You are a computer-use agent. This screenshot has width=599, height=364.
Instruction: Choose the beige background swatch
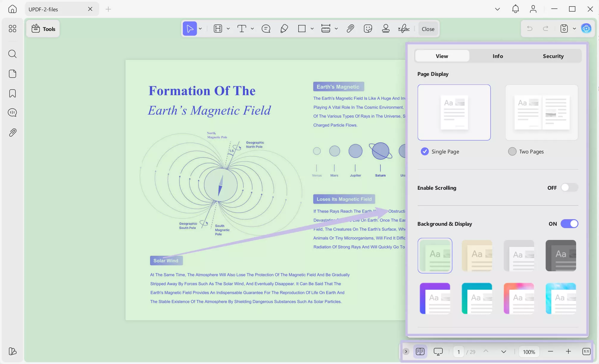(x=477, y=255)
